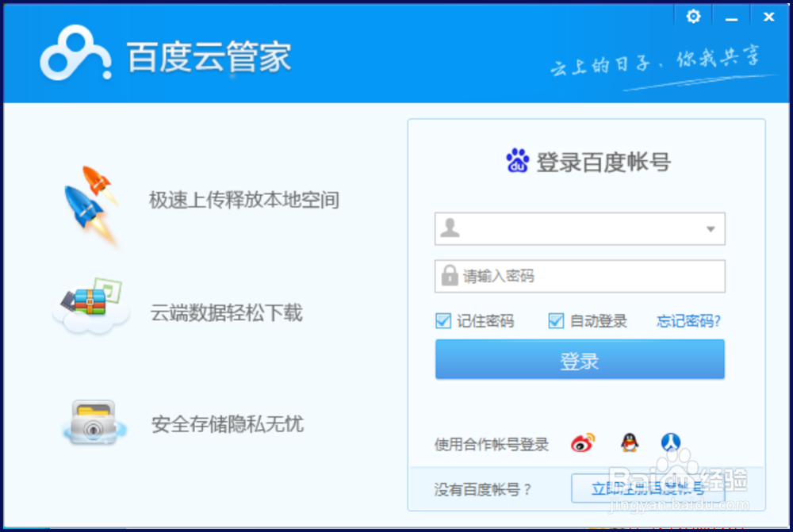
Task: Log in with QQ penguin icon
Action: pos(630,442)
